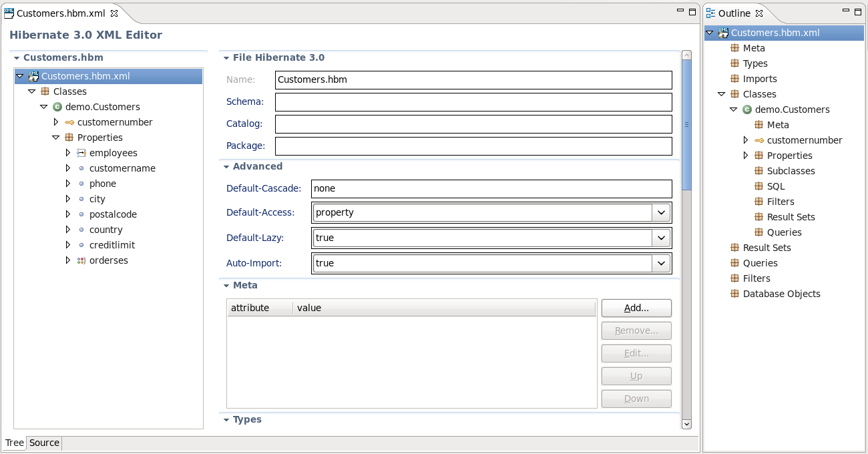Switch to the Source tab
The height and width of the screenshot is (454, 868).
(x=43, y=443)
